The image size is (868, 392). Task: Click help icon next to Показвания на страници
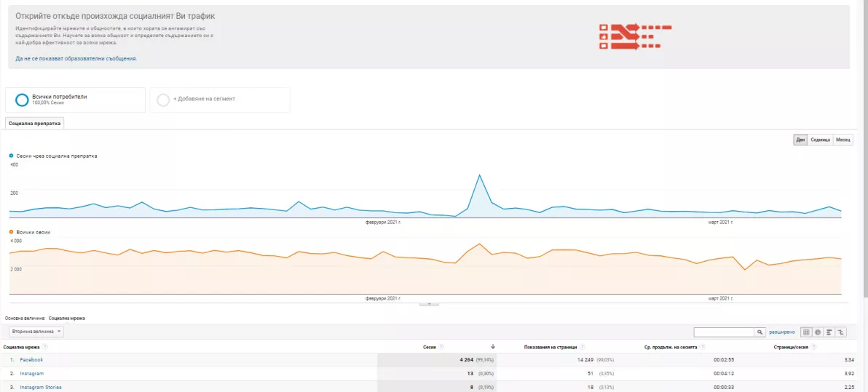pos(581,347)
